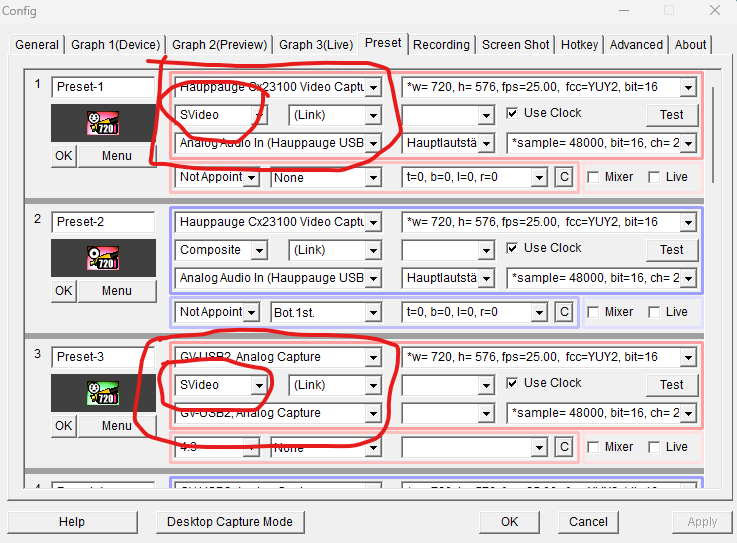Open Preset-1 video format dropdown

pos(688,87)
